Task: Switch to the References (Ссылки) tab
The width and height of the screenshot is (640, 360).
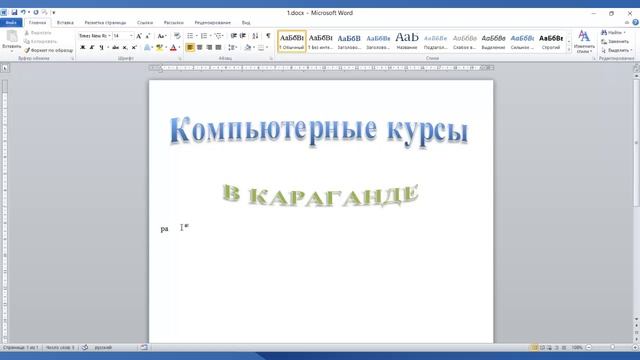Action: tap(145, 23)
